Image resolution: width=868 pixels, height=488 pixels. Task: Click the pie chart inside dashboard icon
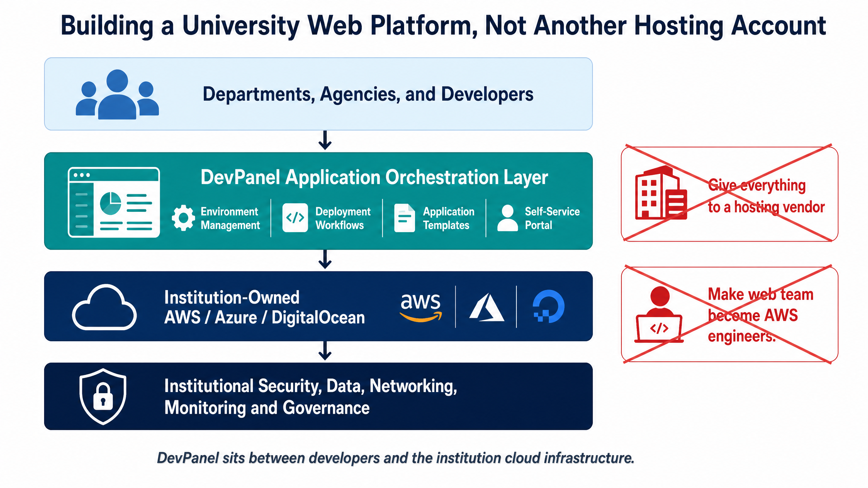tap(111, 203)
